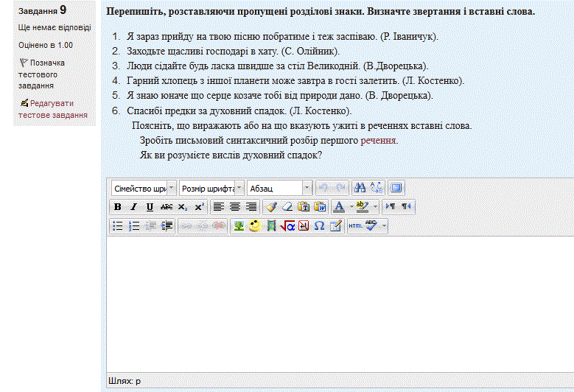Viewport: 574px width, 392px height.
Task: Center-align the text
Action: point(234,207)
